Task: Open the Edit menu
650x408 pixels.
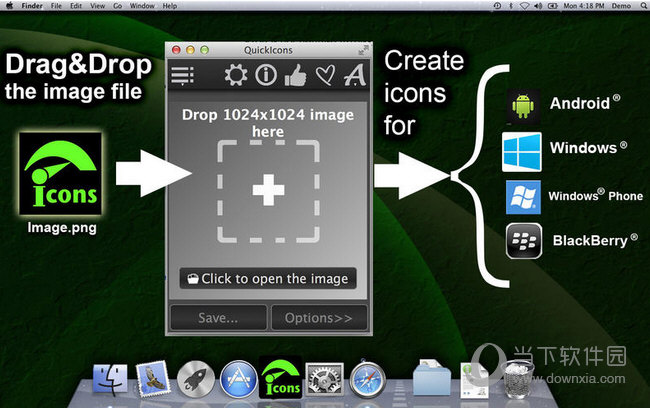Action: click(76, 6)
